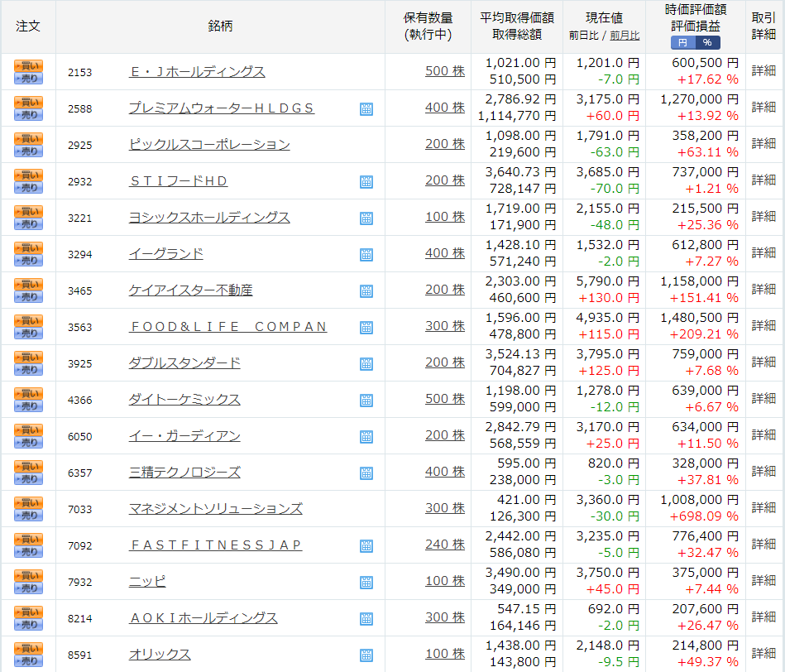The image size is (785, 672).
Task: Click the sell icon for AOKIホールディングス
Action: pos(26,624)
